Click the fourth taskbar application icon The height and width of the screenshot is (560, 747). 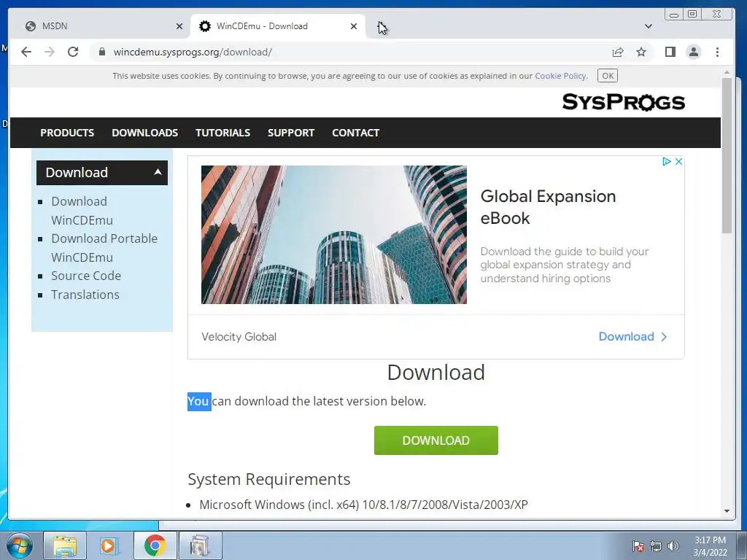click(x=200, y=545)
